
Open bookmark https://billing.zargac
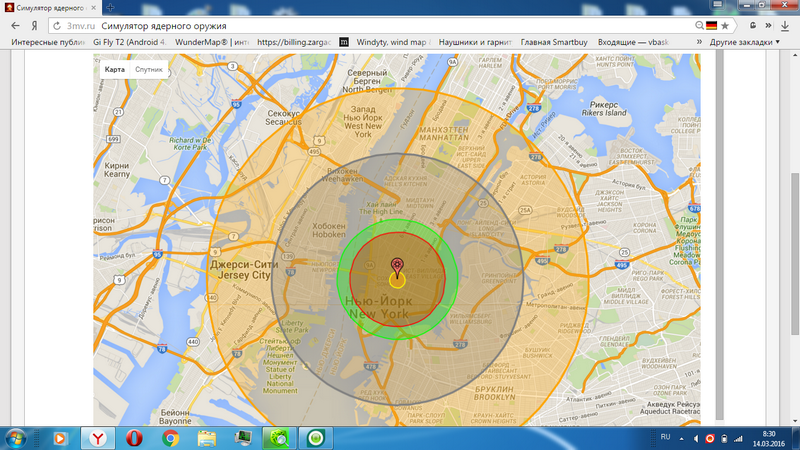294,42
